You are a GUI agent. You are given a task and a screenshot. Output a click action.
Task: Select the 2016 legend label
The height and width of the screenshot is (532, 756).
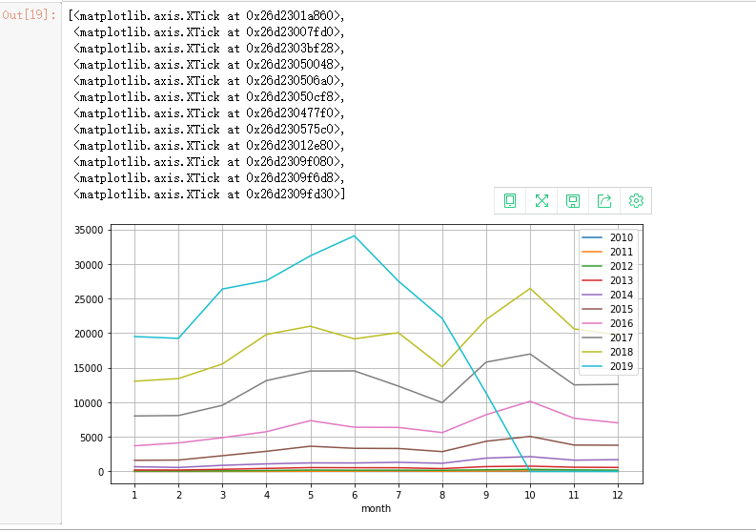[622, 323]
